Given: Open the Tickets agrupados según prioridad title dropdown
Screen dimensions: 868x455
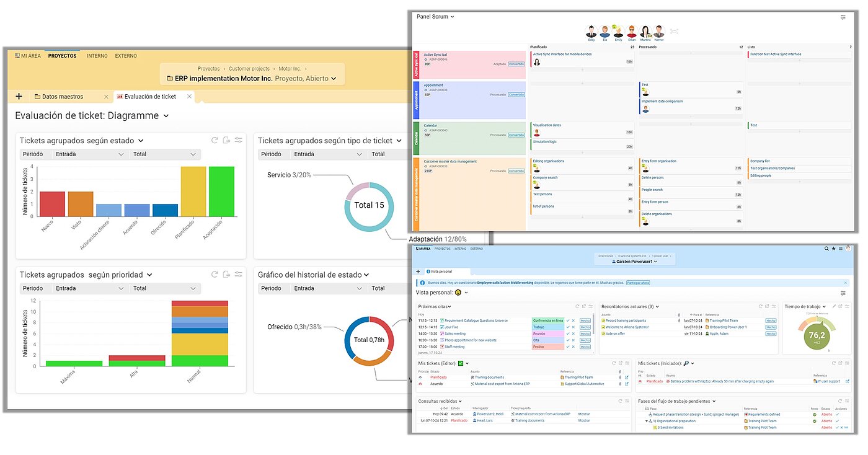Looking at the screenshot, I should tap(149, 275).
